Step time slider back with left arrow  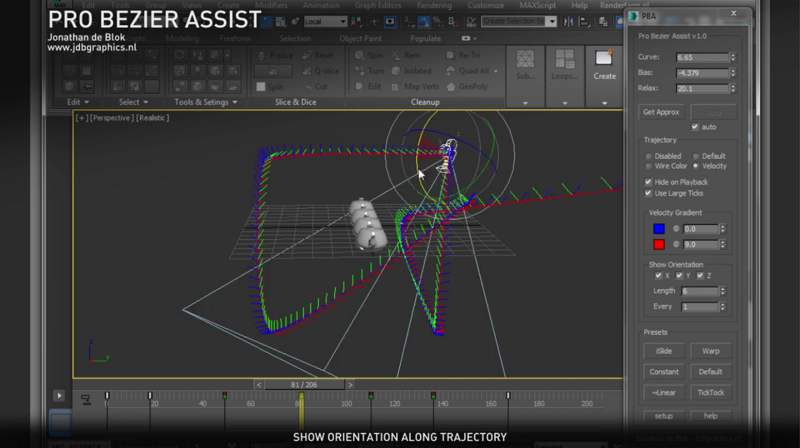click(259, 385)
